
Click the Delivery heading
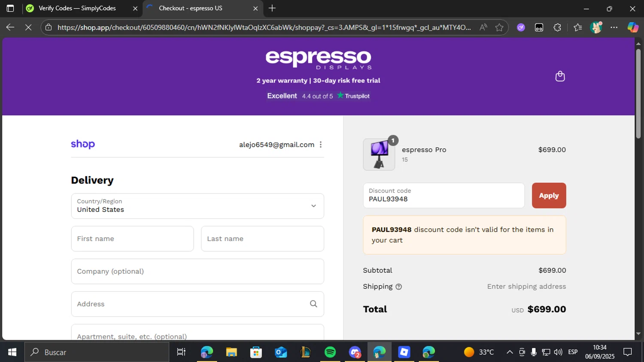tap(92, 180)
